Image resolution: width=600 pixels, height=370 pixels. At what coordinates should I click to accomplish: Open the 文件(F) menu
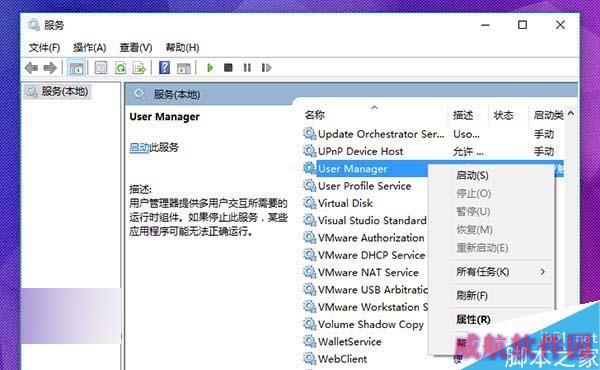44,47
